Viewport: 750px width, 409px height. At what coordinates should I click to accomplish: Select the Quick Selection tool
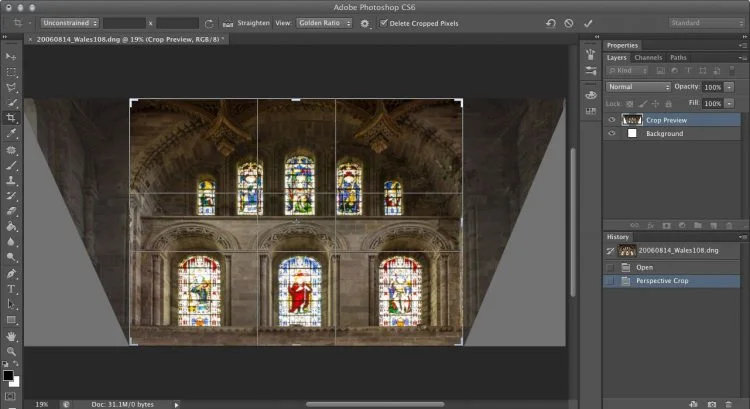coord(11,102)
